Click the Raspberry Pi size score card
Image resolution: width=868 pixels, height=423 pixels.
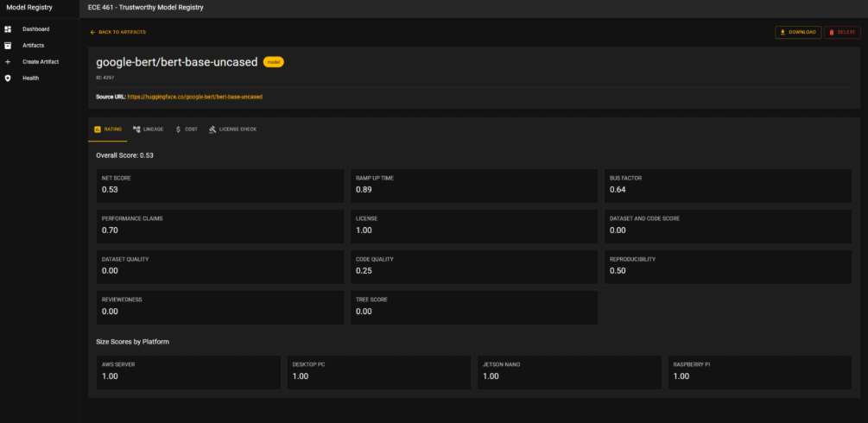click(x=760, y=373)
